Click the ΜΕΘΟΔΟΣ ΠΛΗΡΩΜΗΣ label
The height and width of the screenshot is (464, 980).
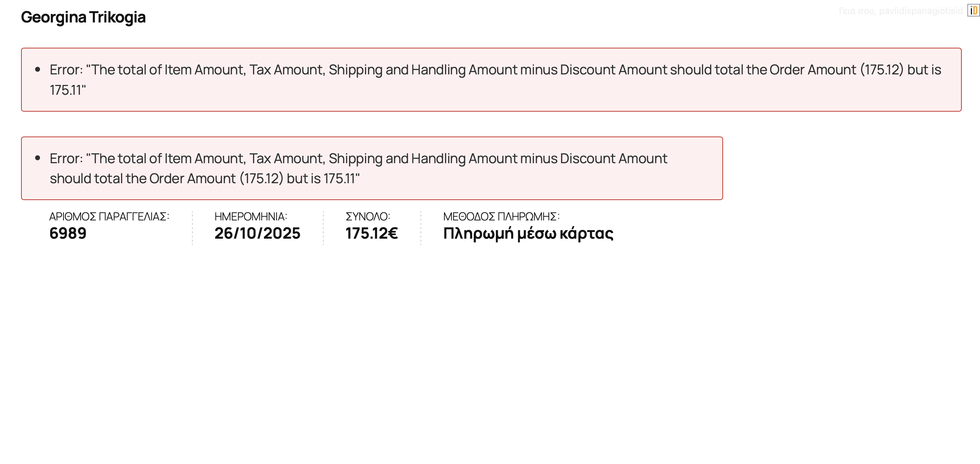[501, 217]
